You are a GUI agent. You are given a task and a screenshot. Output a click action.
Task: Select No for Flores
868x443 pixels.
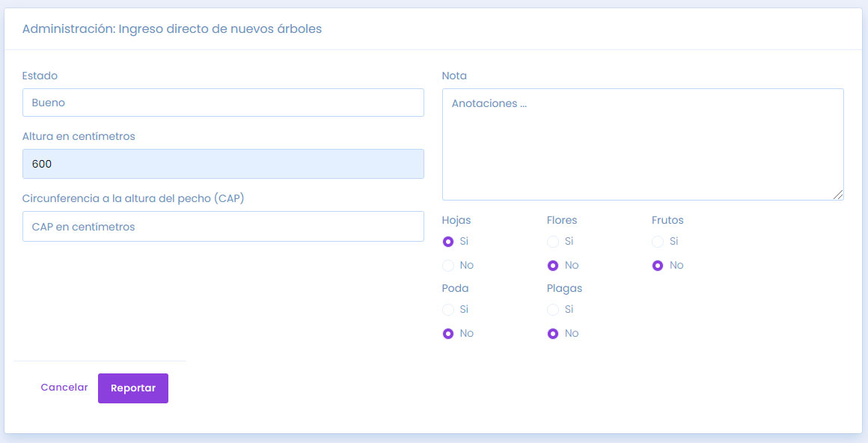tap(552, 266)
